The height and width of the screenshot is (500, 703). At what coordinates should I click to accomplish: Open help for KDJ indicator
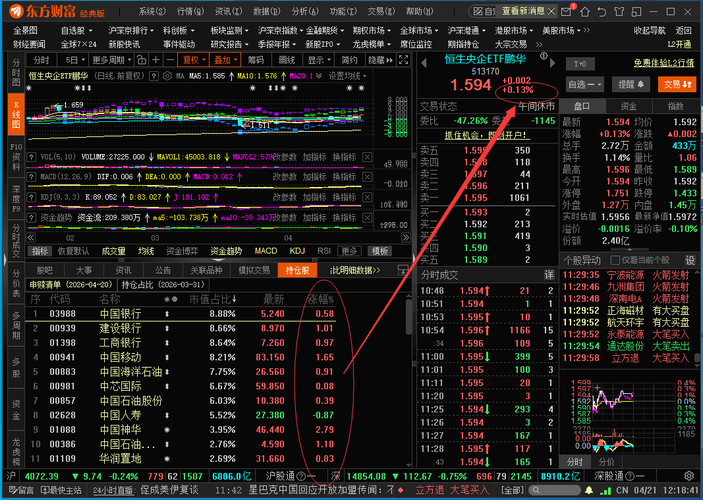pos(31,197)
